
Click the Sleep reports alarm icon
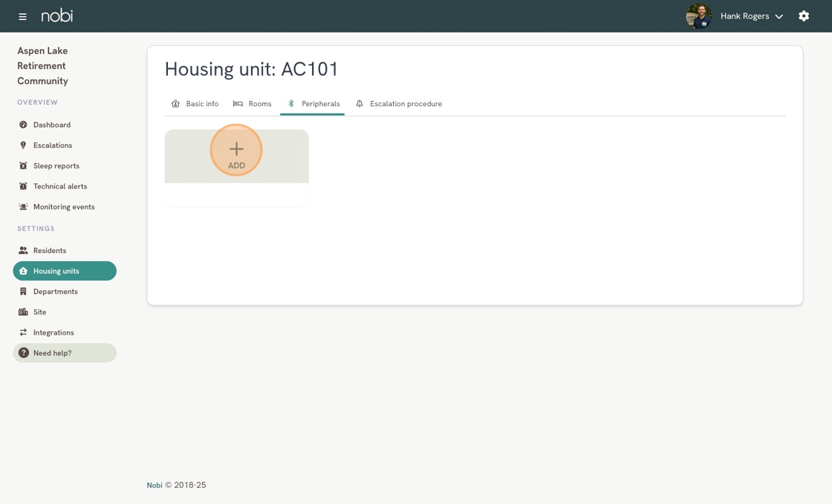point(23,166)
